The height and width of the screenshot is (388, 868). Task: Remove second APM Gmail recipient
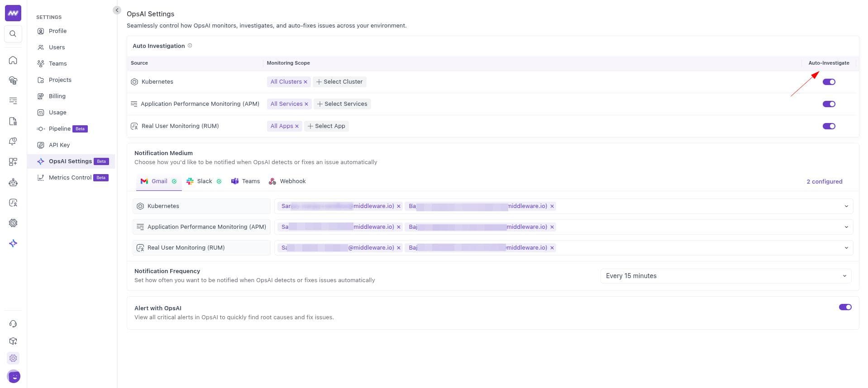tap(552, 227)
